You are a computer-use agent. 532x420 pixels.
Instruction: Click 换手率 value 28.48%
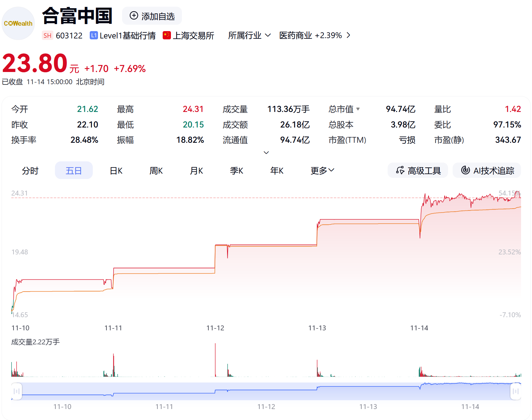[84, 140]
